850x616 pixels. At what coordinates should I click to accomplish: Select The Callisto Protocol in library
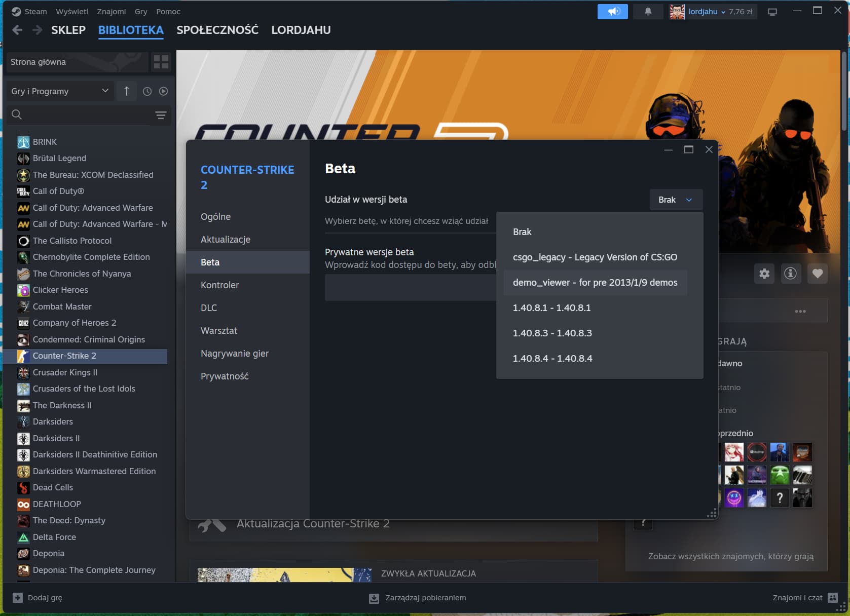click(x=72, y=241)
